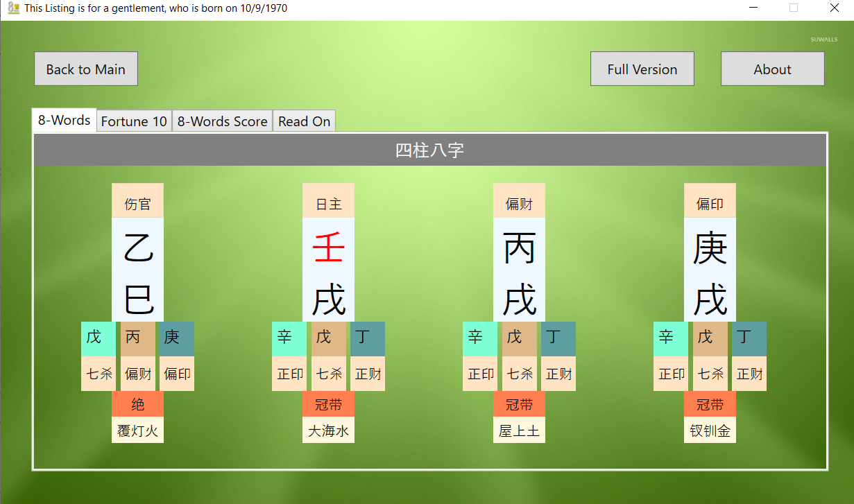This screenshot has height=504, width=854.
Task: Click the light teal 戊 cell
Action: coord(98,338)
